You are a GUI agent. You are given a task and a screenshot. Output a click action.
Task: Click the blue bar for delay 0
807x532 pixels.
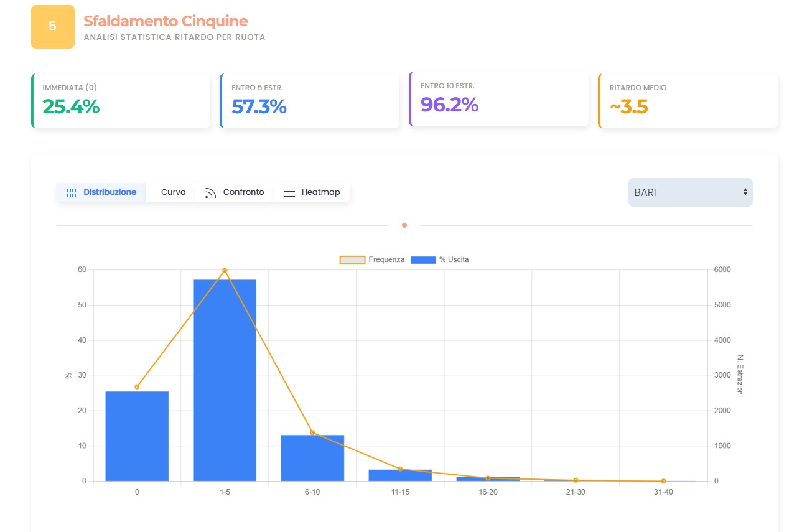coord(137,436)
